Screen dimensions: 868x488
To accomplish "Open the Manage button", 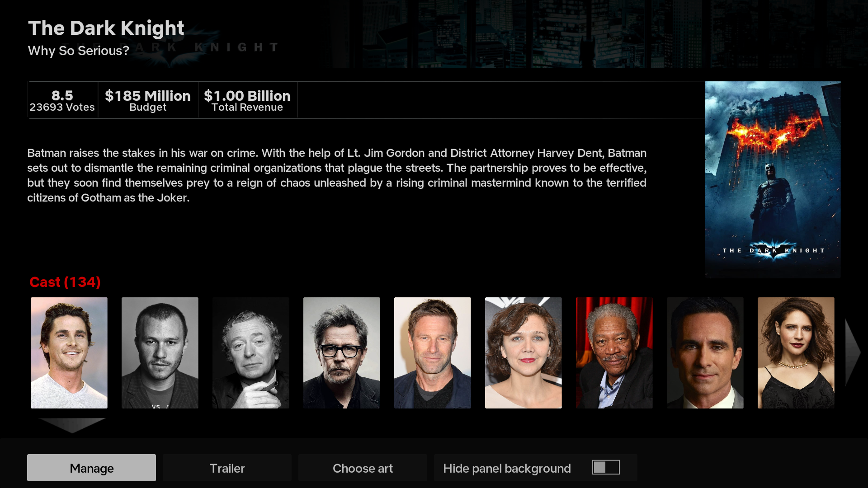I will coord(91,468).
